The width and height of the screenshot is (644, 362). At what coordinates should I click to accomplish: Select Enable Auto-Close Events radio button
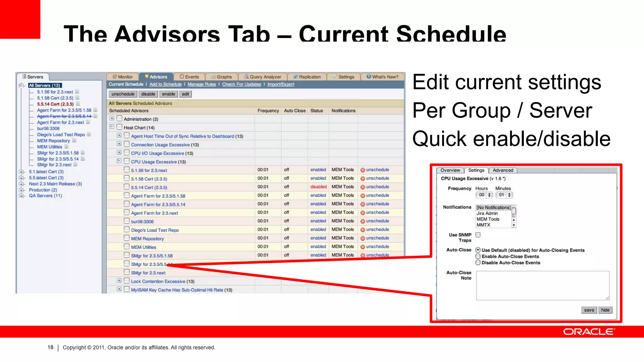pos(478,256)
